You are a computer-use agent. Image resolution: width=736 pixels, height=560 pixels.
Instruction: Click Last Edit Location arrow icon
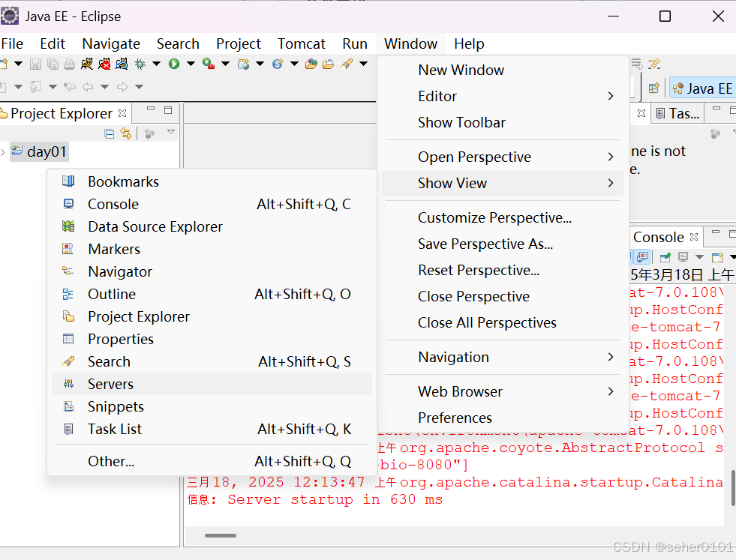coord(70,87)
